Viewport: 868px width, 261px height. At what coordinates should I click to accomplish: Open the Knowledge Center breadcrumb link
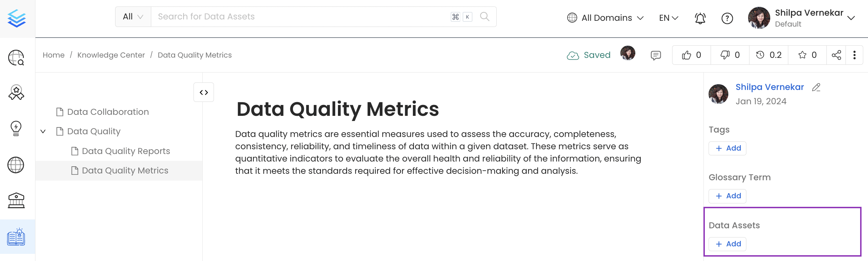pyautogui.click(x=111, y=55)
